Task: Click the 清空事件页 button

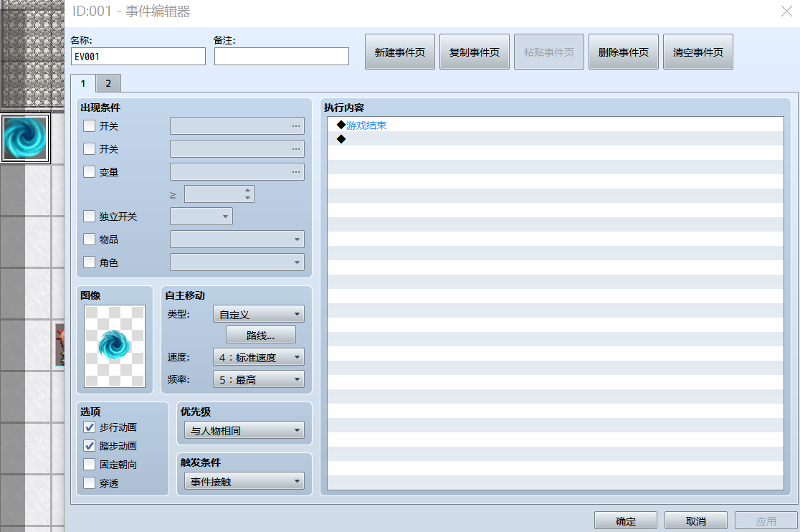Action: click(x=698, y=52)
